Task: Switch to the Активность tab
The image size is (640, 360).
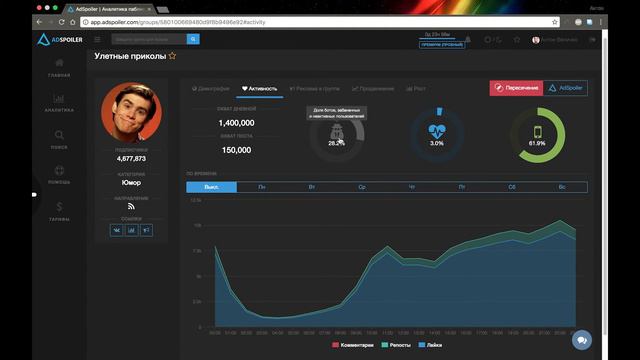Action: (260, 89)
